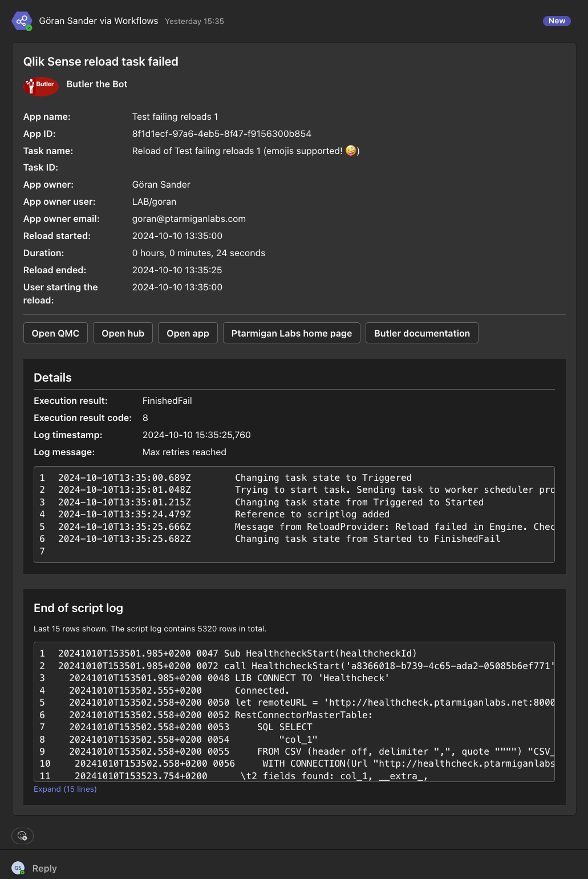
Task: Select the Execution result code 8
Action: pyautogui.click(x=145, y=418)
